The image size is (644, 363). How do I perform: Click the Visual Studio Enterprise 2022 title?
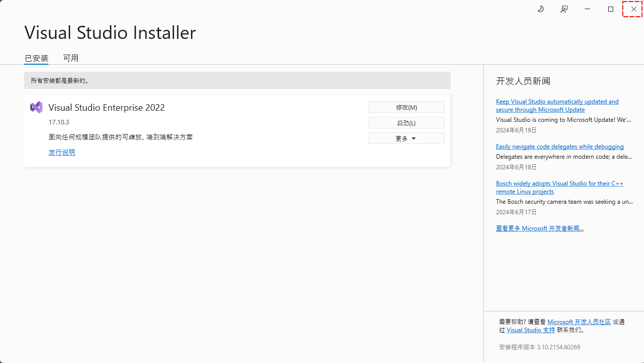coord(107,107)
